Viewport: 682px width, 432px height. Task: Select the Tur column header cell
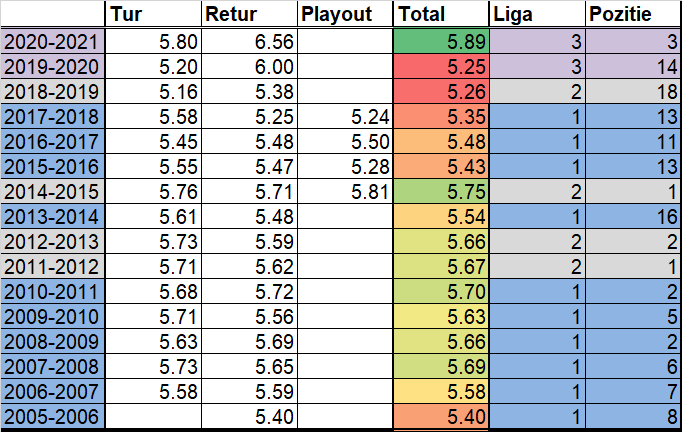pos(153,14)
